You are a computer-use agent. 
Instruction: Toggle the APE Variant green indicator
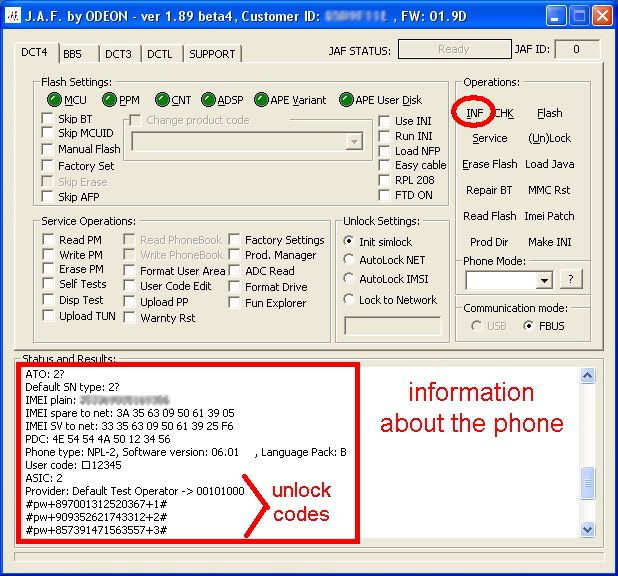pos(261,100)
